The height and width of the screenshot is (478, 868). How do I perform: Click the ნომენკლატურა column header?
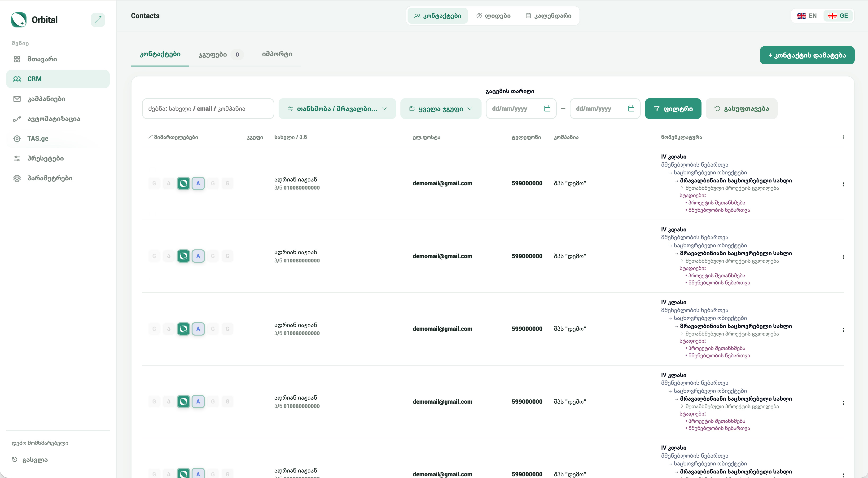tap(681, 137)
